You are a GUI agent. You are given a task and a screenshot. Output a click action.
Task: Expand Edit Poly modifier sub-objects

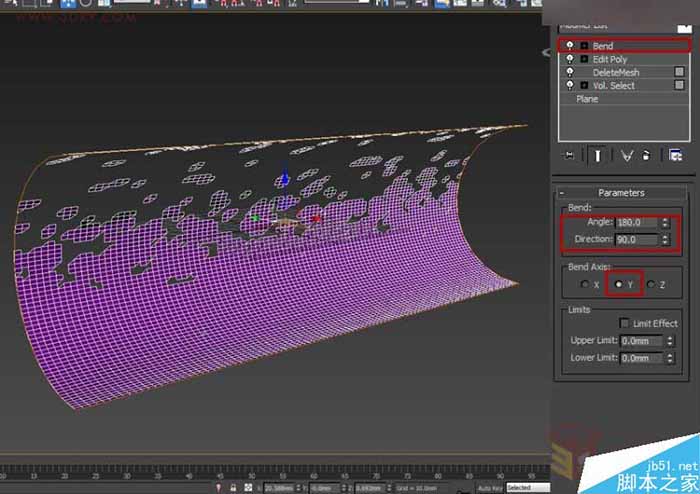pyautogui.click(x=583, y=59)
